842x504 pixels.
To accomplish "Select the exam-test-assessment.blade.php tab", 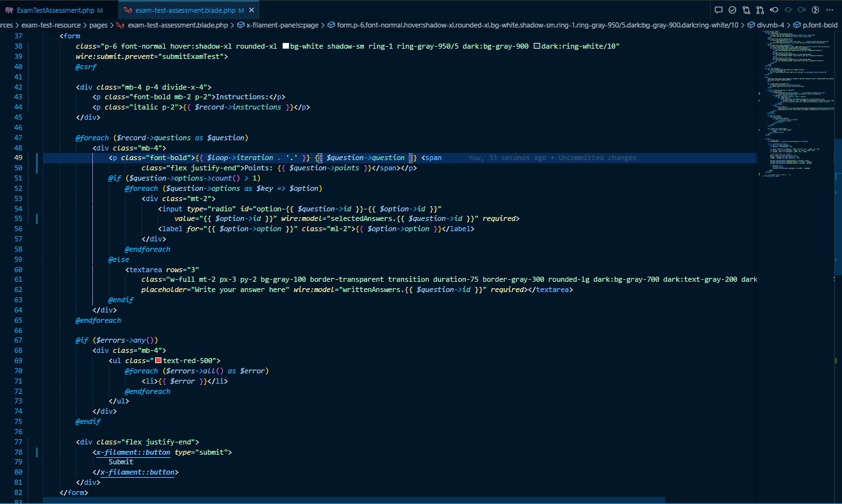I will point(185,11).
